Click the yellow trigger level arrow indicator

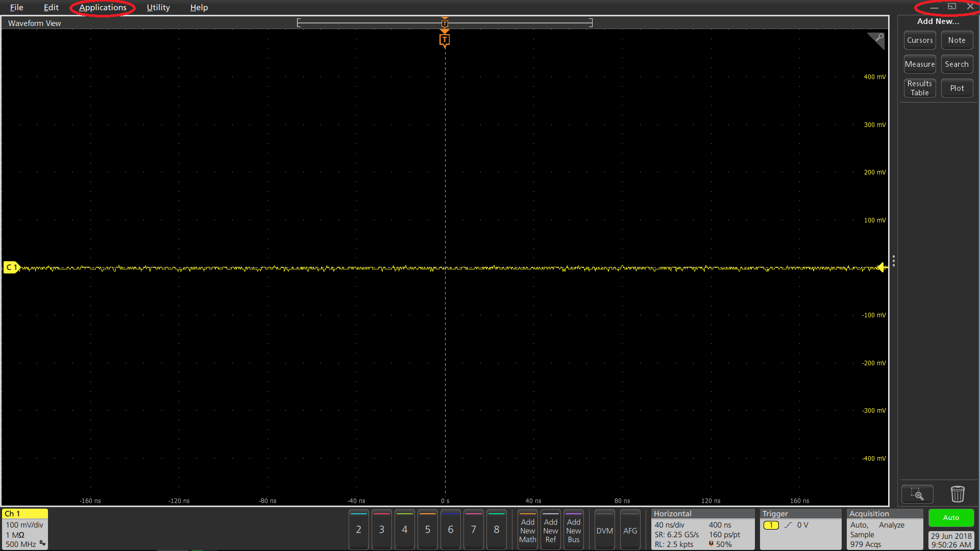click(881, 267)
